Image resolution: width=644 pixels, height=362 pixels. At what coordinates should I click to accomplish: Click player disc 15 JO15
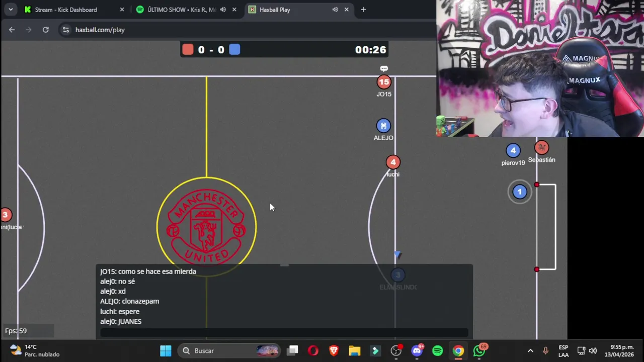tap(384, 81)
